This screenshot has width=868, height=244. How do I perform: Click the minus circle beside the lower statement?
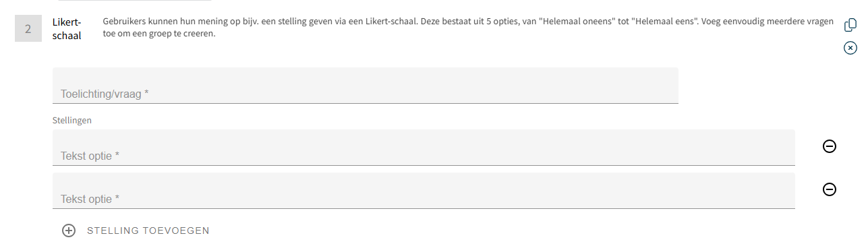(830, 189)
